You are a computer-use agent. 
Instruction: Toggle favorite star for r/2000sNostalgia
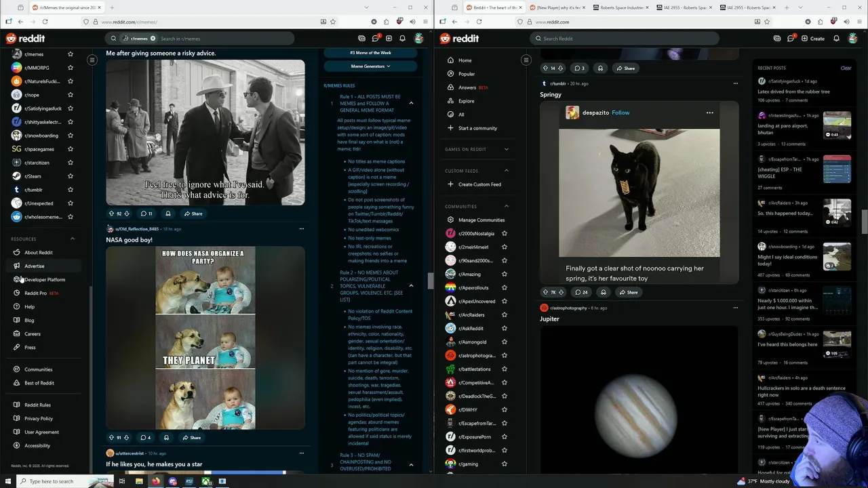pos(504,233)
